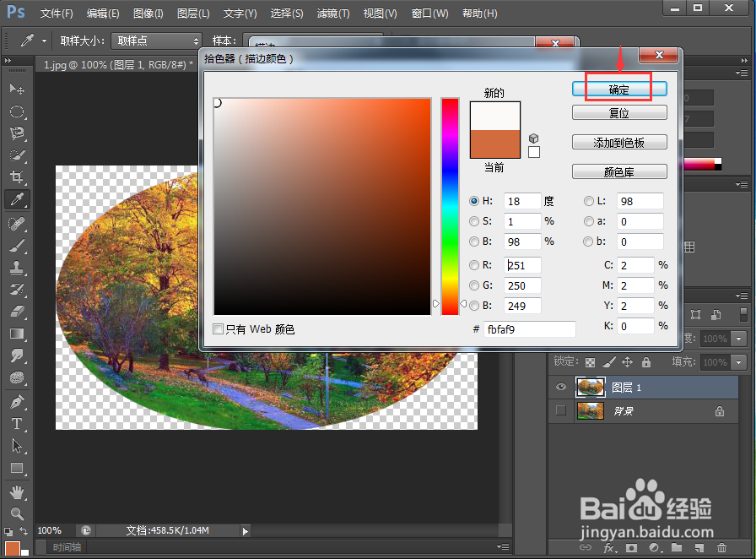Select the Pen tool
Viewport: 756px width, 559px height.
(x=17, y=402)
